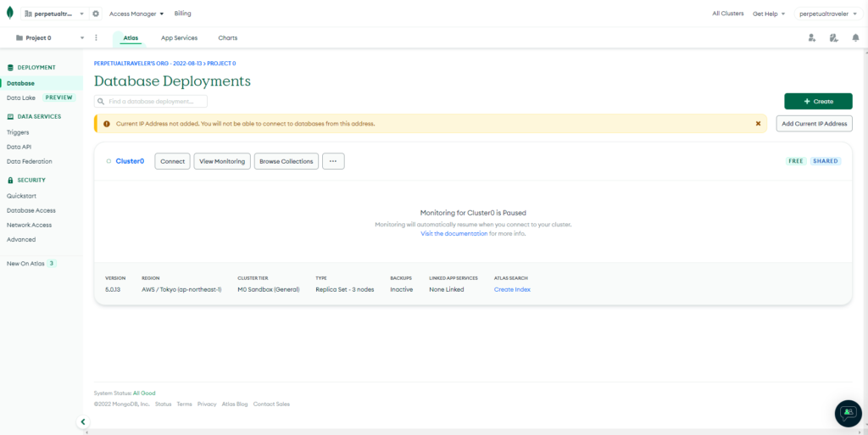The image size is (868, 435).
Task: Open the footer Status link
Action: coord(163,404)
